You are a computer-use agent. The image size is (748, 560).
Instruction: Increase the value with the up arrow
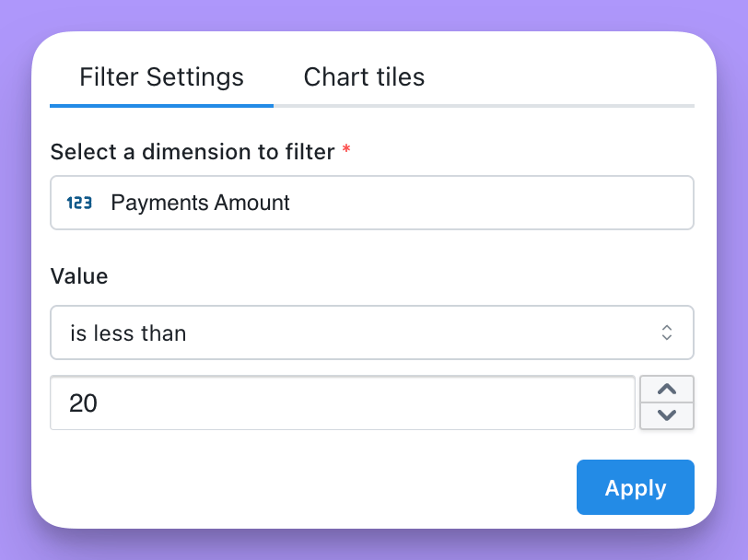(666, 390)
